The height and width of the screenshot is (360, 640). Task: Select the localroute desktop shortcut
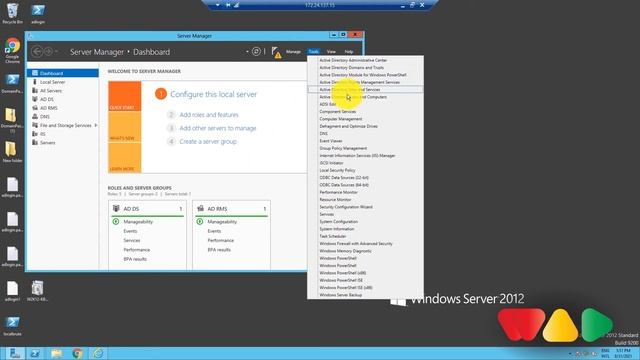(x=12, y=326)
